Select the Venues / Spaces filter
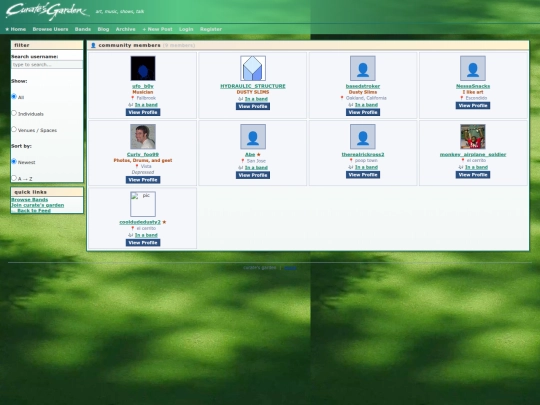This screenshot has width=540, height=405. (14, 129)
